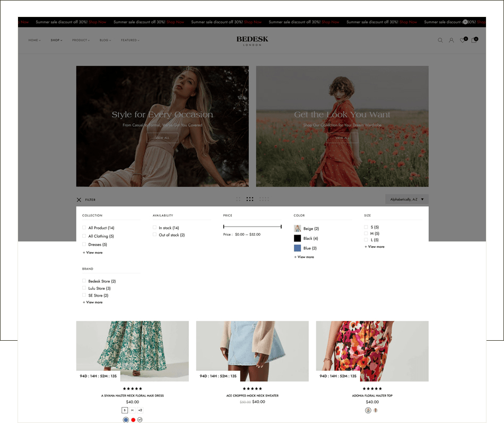Open the Blog menu dropdown
The height and width of the screenshot is (423, 504).
pos(105,40)
